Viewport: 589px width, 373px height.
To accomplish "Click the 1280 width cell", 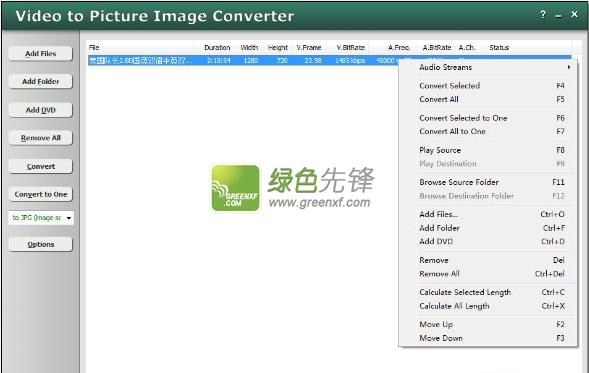I will (251, 60).
